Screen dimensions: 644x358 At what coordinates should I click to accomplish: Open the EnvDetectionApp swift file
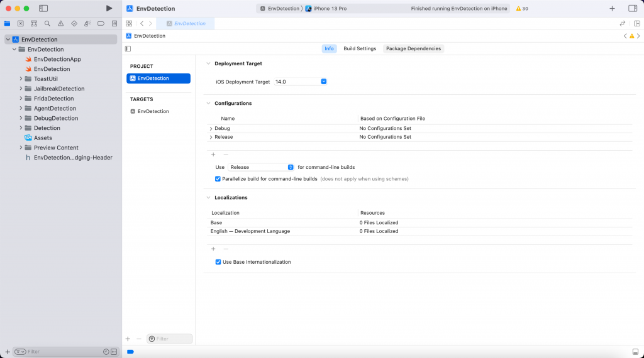[x=57, y=59]
